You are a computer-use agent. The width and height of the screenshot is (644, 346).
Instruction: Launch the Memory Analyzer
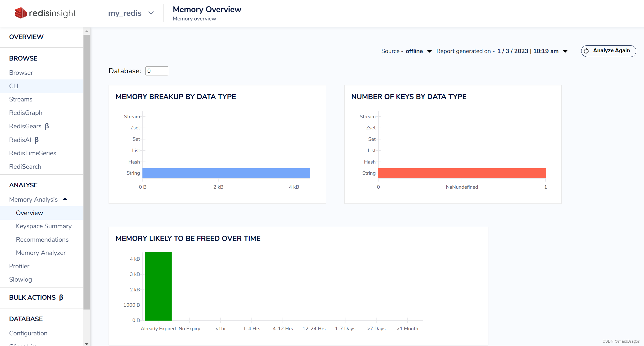pyautogui.click(x=41, y=253)
